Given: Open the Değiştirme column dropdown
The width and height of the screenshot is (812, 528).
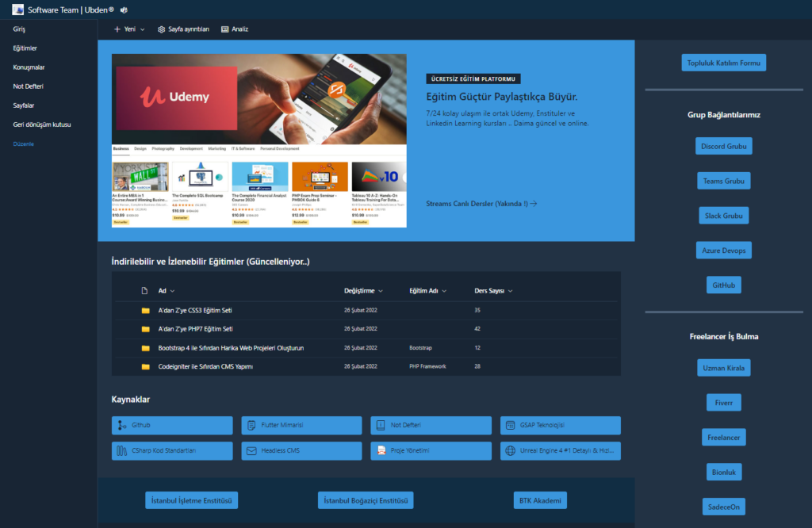Looking at the screenshot, I should (381, 291).
